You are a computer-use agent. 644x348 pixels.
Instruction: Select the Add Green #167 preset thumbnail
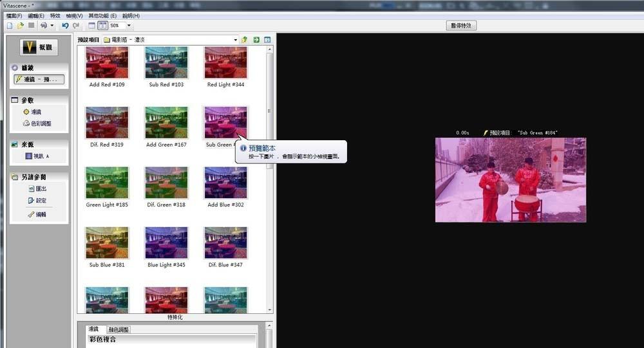tap(166, 122)
